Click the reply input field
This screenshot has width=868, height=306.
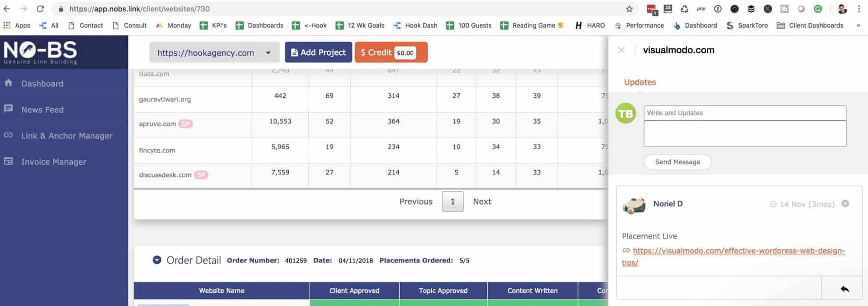pyautogui.click(x=719, y=288)
